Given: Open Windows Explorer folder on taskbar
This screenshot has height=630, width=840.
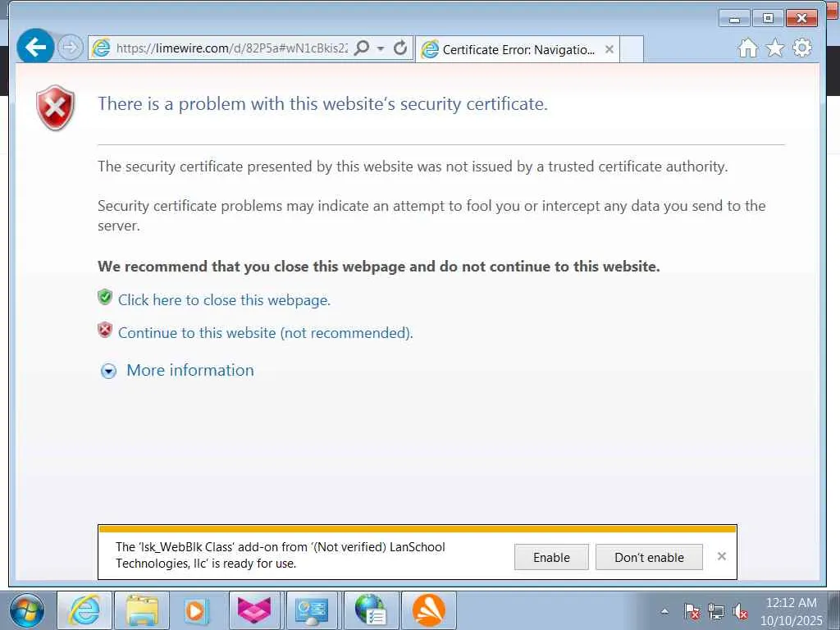Looking at the screenshot, I should [142, 610].
